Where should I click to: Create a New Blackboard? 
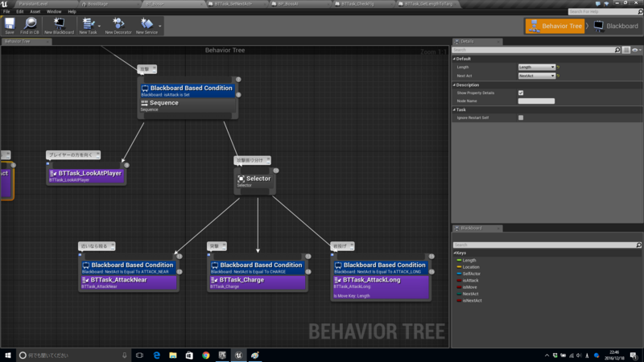pyautogui.click(x=59, y=26)
